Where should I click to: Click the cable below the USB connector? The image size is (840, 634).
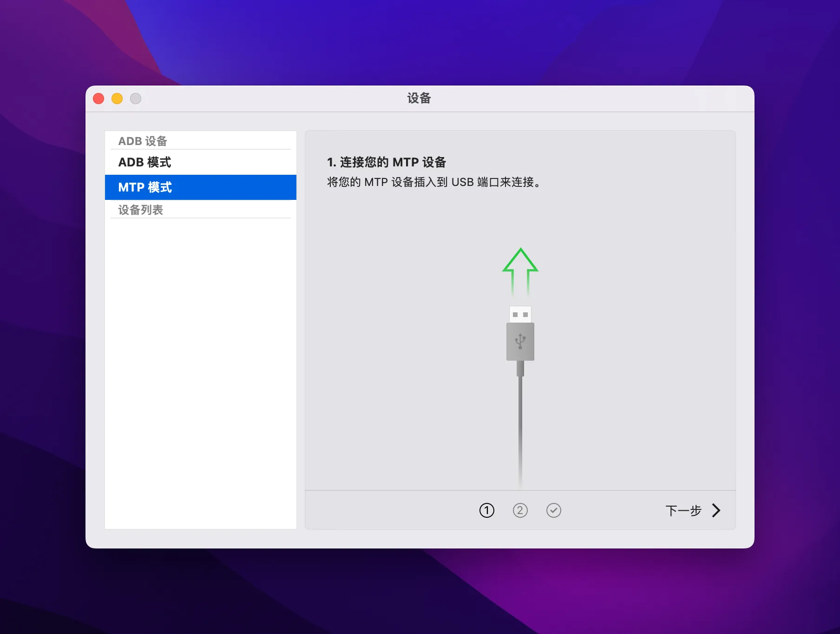(520, 418)
